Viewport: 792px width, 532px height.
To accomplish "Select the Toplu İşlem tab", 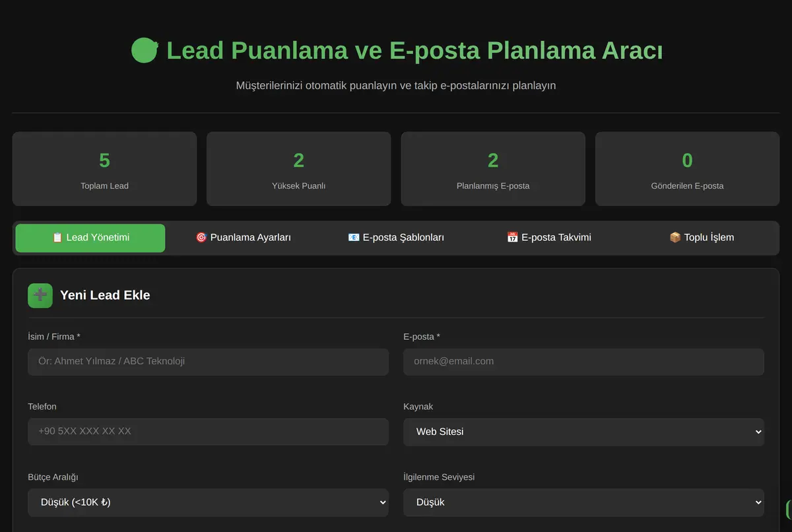I will click(x=702, y=238).
